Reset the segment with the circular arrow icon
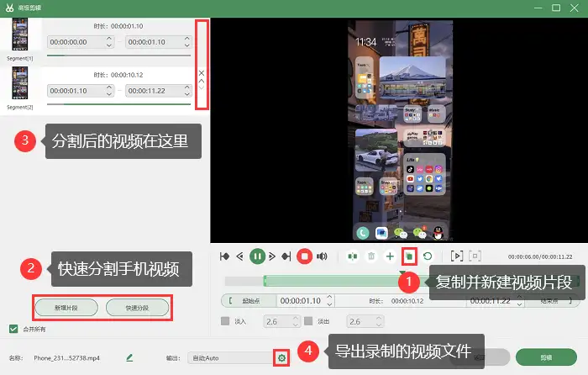This screenshot has height=375, width=588. (x=428, y=256)
